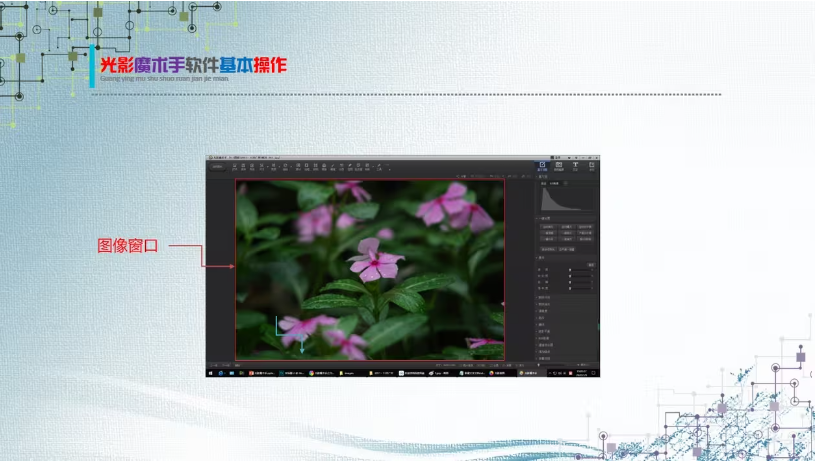
Task: Click the Save As (另存) toolbar icon
Action: click(252, 167)
